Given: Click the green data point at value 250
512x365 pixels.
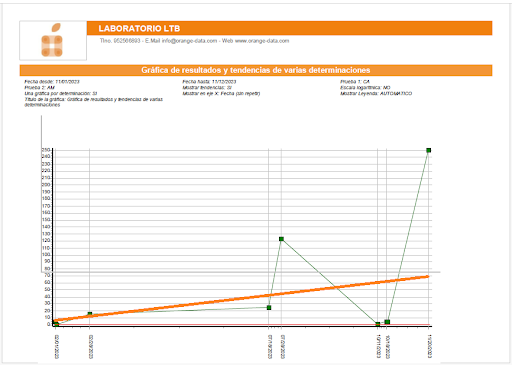Looking at the screenshot, I should click(x=429, y=150).
